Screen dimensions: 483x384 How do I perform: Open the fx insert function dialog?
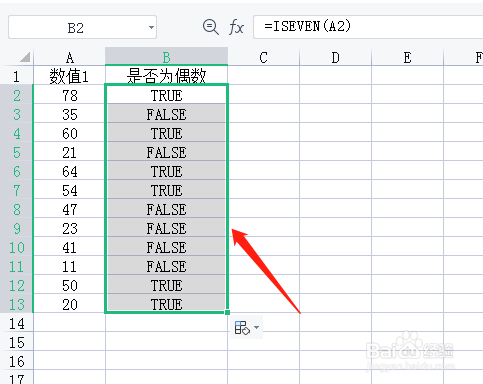coord(236,27)
